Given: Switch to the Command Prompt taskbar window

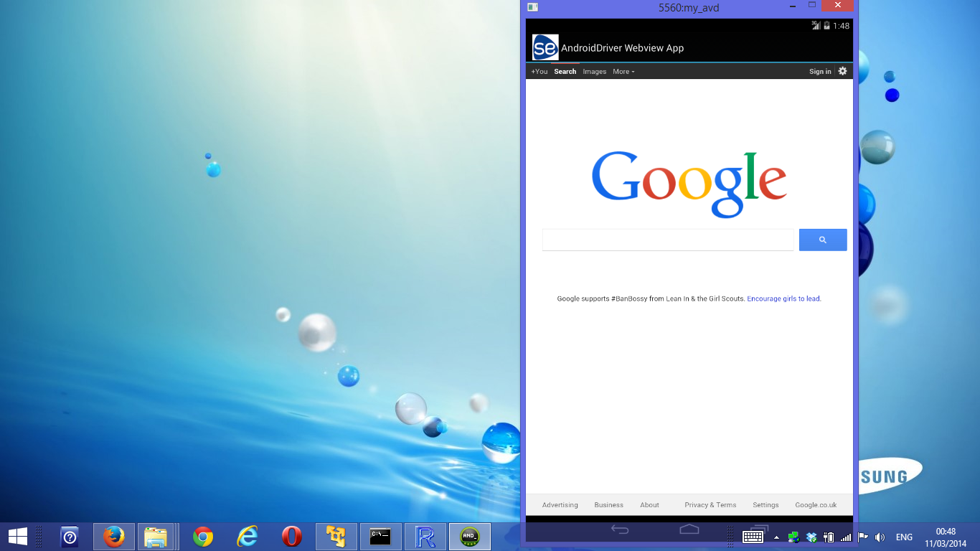Looking at the screenshot, I should coord(380,537).
